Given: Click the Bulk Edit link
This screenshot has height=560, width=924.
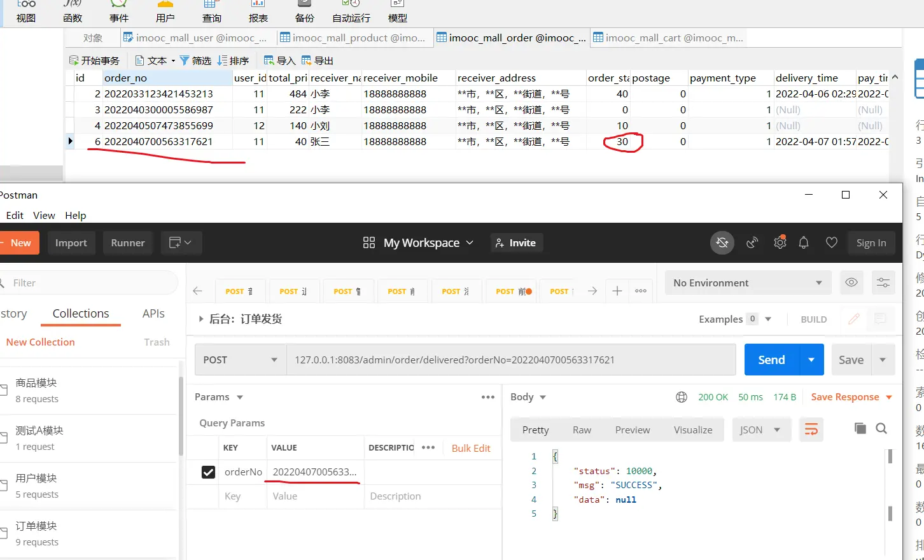Looking at the screenshot, I should pos(471,448).
